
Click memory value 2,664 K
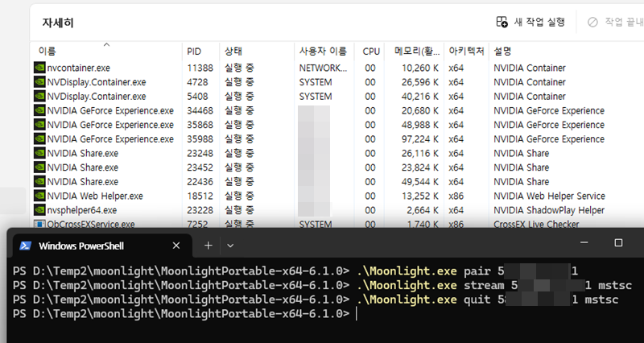pos(423,210)
